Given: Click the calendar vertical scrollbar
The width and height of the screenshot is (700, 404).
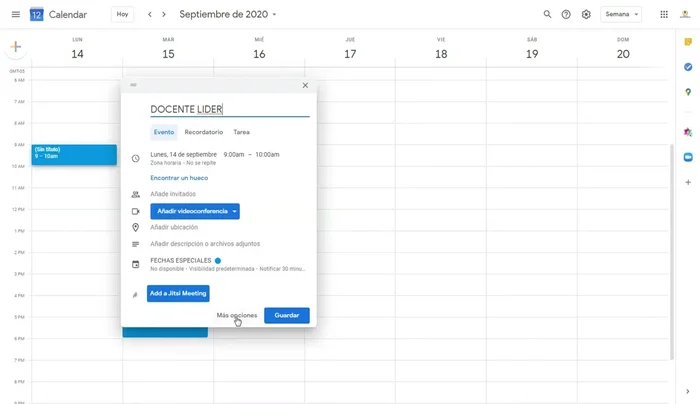Looking at the screenshot, I should coord(671,252).
